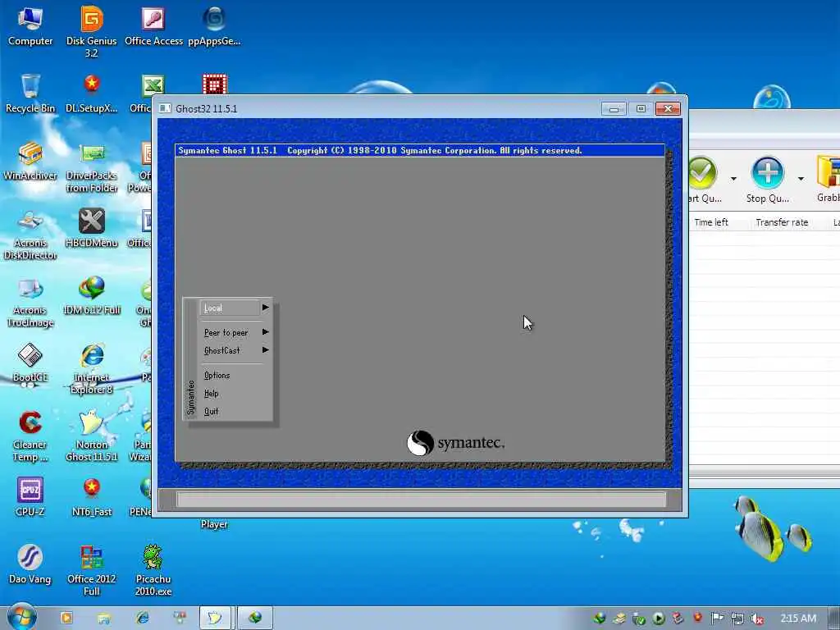This screenshot has height=630, width=840.
Task: Switch to IDM taskbar button
Action: [255, 618]
